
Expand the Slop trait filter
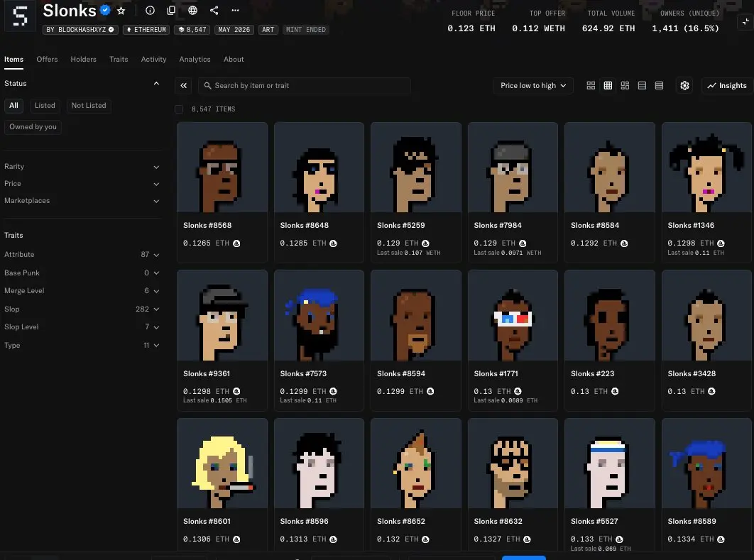tap(82, 309)
